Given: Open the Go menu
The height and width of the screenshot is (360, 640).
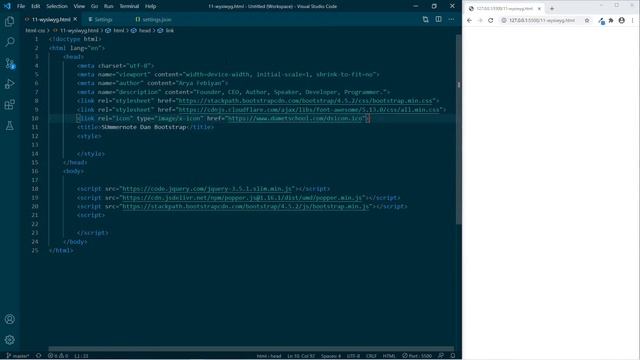Looking at the screenshot, I should pos(94,6).
